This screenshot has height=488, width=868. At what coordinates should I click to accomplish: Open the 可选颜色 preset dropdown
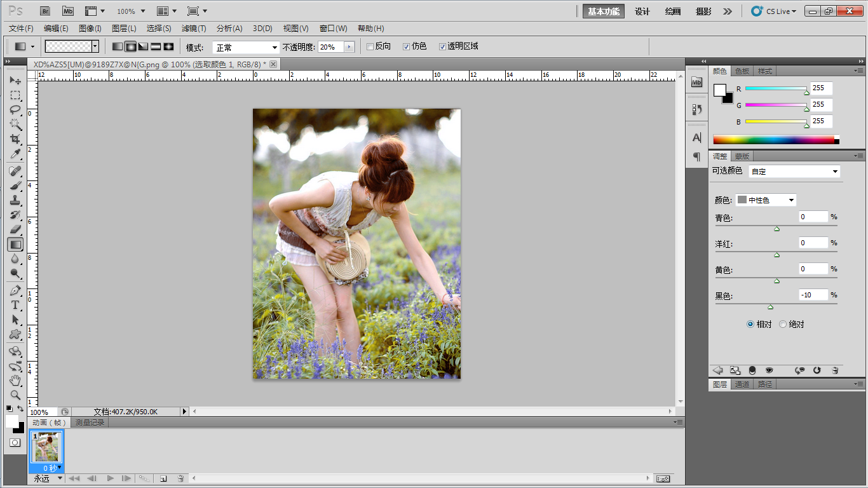[794, 172]
